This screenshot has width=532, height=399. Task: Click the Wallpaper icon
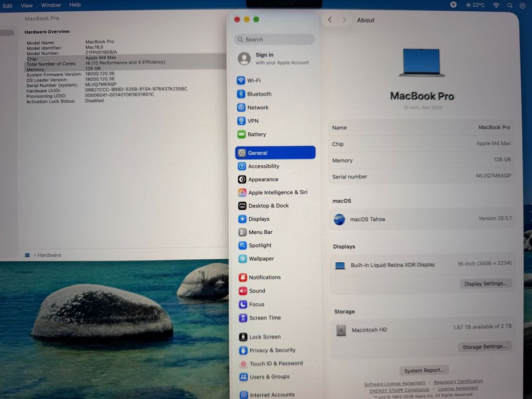[242, 259]
